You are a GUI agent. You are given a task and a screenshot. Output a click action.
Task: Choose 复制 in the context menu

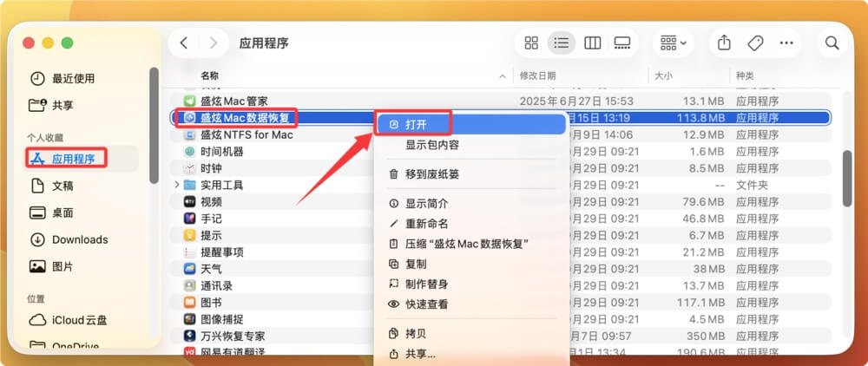(x=470, y=264)
